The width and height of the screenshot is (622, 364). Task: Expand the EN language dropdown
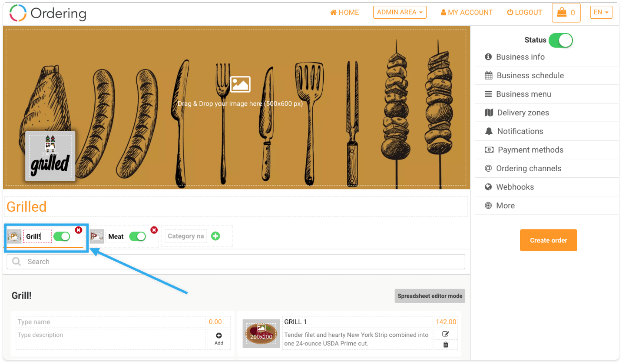point(601,12)
